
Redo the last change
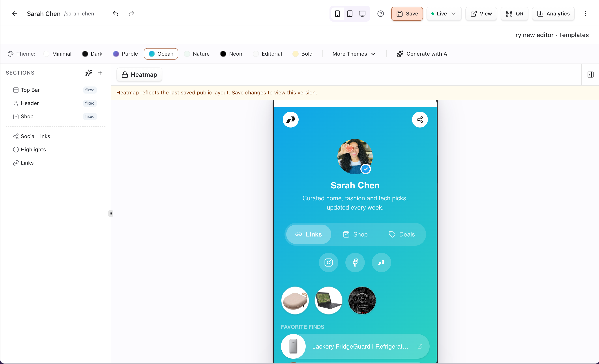pos(131,14)
